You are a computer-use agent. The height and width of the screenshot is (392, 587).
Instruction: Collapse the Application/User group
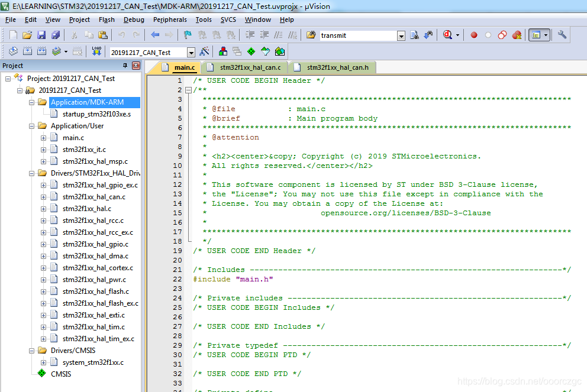tap(32, 126)
